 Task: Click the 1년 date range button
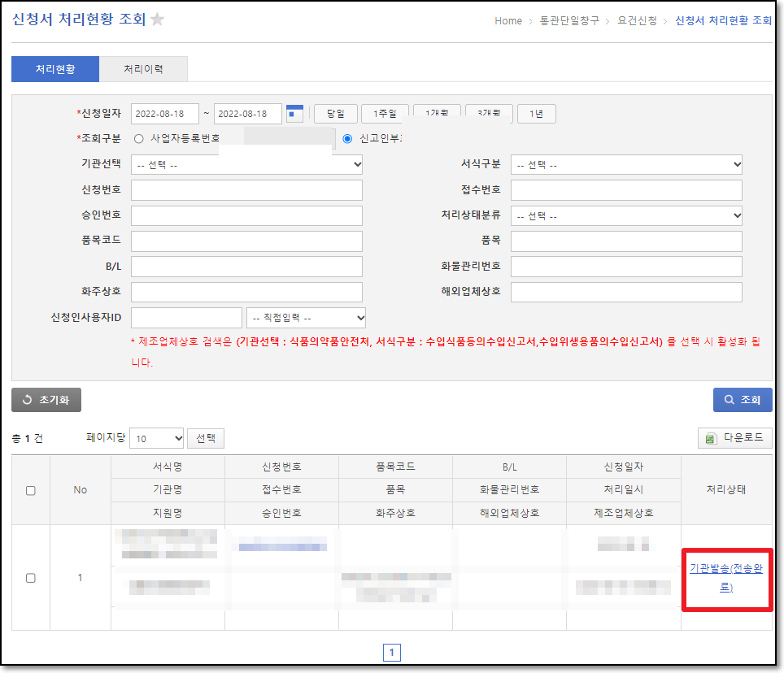536,113
